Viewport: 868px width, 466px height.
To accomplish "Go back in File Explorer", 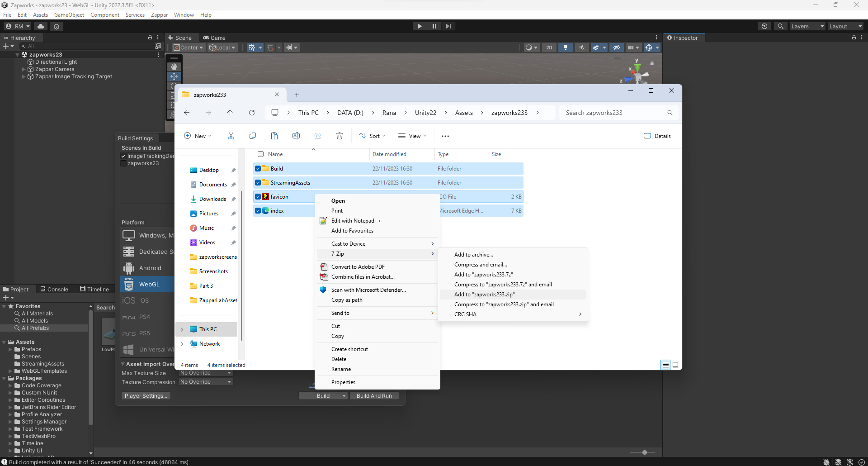I will pos(187,113).
